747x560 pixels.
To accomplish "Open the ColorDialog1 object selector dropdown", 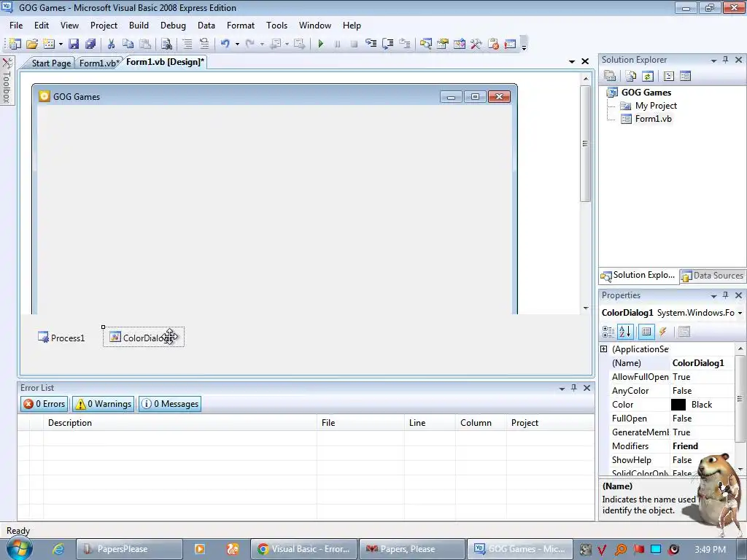I will click(740, 313).
